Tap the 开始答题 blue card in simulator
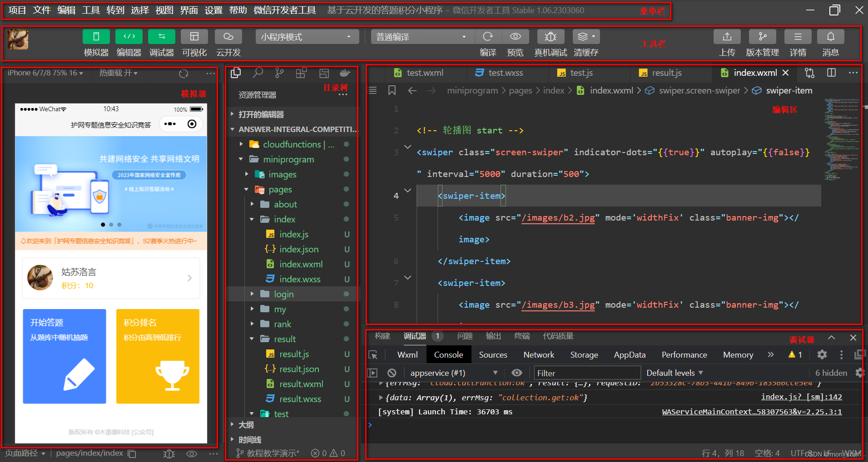Screen dimensions: 868x462 (x=64, y=356)
